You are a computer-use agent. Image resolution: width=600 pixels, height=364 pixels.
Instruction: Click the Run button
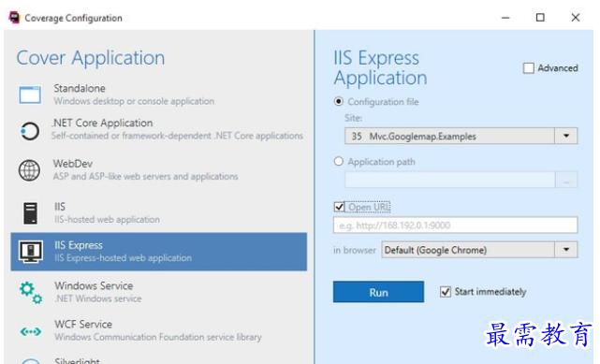(x=378, y=292)
